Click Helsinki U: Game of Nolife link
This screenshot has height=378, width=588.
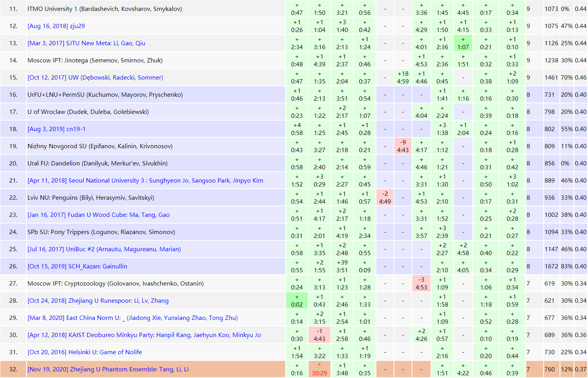pyautogui.click(x=85, y=352)
